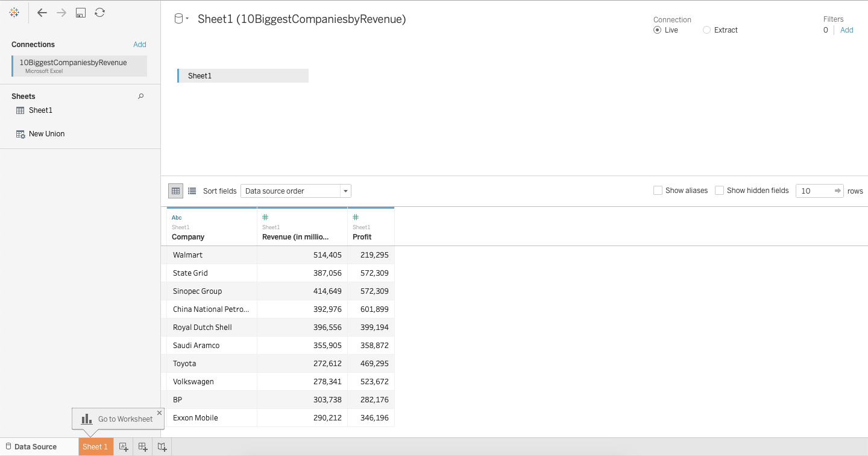Select 10BiggestCompaniesbyRevenue connection
This screenshot has width=868, height=456.
click(79, 66)
